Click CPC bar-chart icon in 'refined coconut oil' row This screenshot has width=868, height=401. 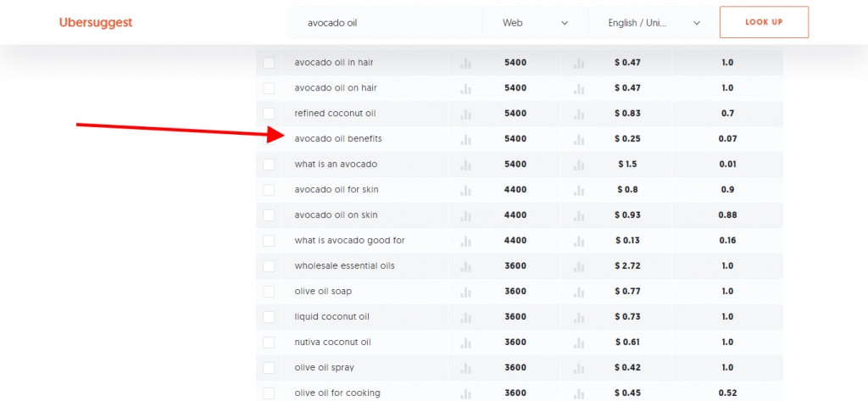(579, 114)
